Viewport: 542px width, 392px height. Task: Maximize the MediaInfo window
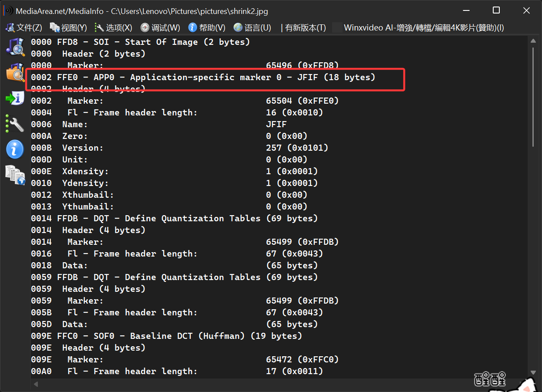pyautogui.click(x=496, y=10)
